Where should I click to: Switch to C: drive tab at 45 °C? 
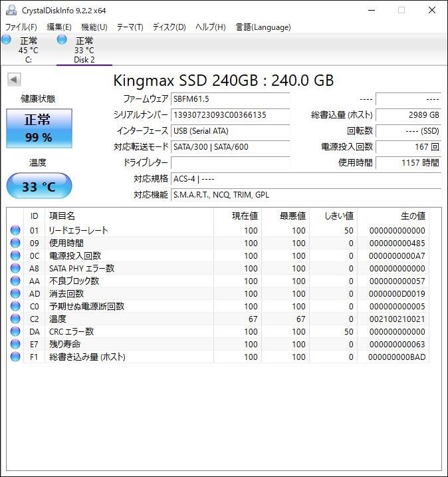pos(29,50)
